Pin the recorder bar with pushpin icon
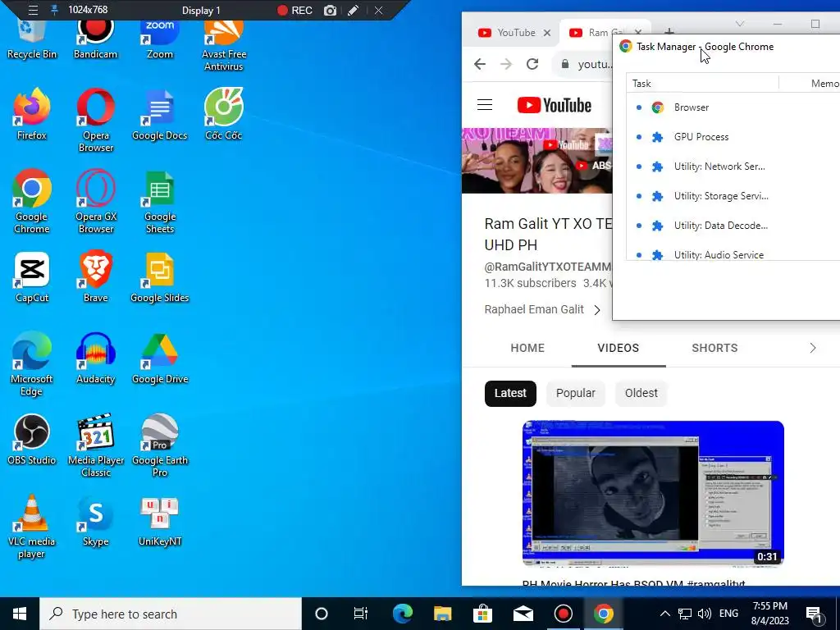This screenshot has height=630, width=840. coord(54,10)
